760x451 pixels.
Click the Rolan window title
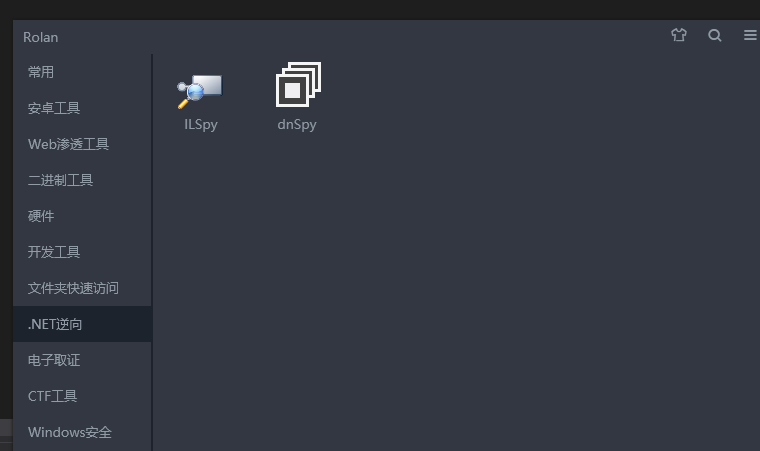click(x=41, y=37)
